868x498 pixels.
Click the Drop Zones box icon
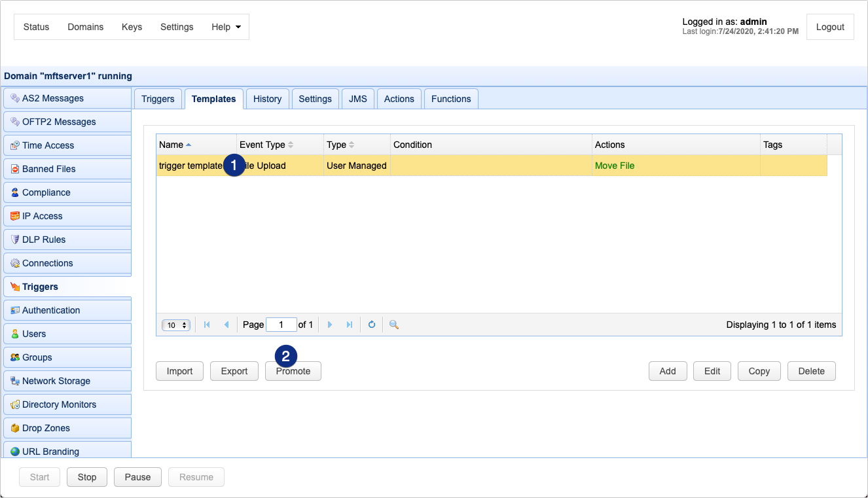pyautogui.click(x=15, y=428)
